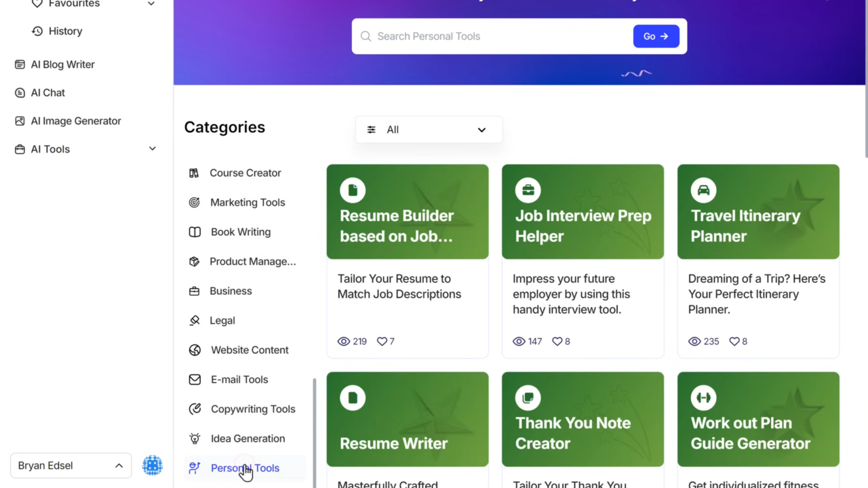Click copy icon on Thank You Note card
This screenshot has width=868, height=488.
click(x=528, y=398)
